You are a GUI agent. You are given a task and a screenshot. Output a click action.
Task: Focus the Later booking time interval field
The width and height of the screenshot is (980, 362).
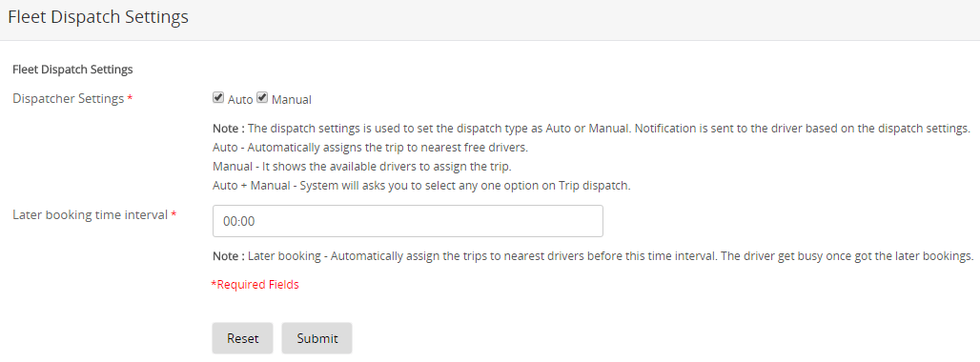(407, 221)
